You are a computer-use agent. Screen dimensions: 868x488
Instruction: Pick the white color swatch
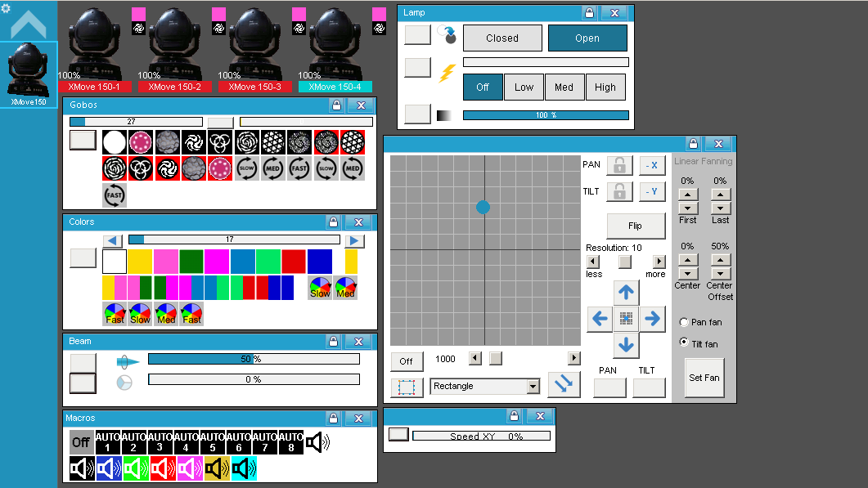pyautogui.click(x=114, y=262)
